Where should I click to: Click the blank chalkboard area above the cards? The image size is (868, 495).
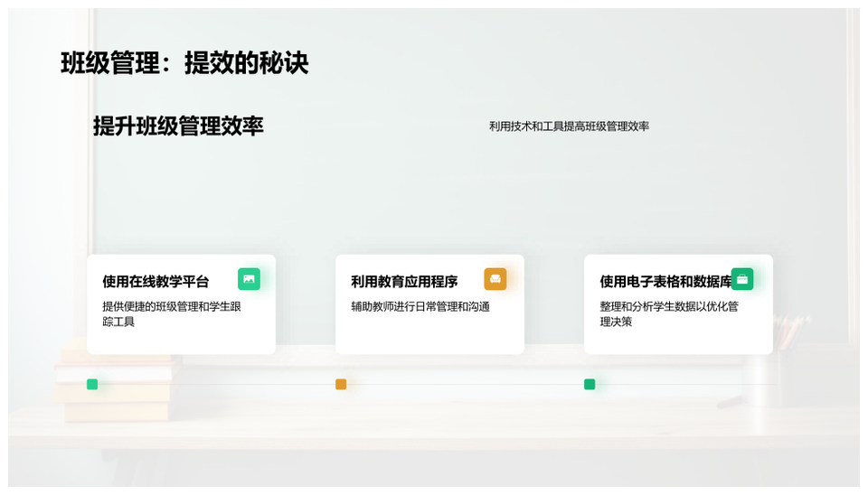pos(434,199)
